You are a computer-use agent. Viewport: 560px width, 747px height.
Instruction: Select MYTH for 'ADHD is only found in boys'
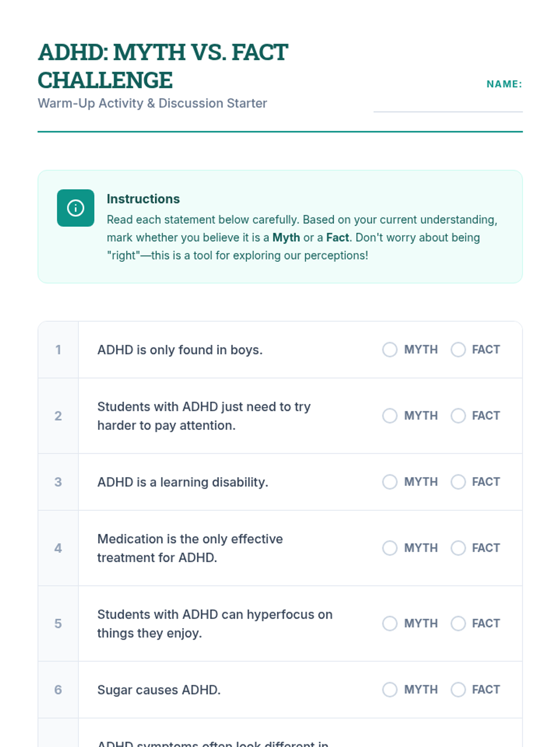click(390, 350)
